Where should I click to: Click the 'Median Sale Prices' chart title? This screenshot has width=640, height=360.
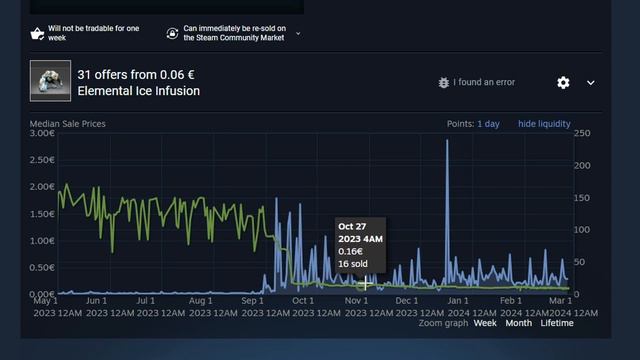67,124
